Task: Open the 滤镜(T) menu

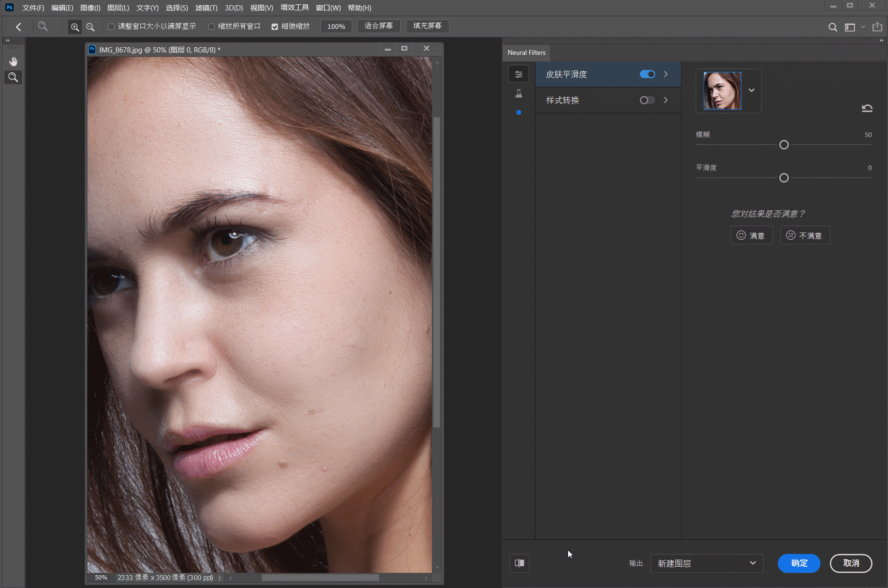Action: pos(207,8)
